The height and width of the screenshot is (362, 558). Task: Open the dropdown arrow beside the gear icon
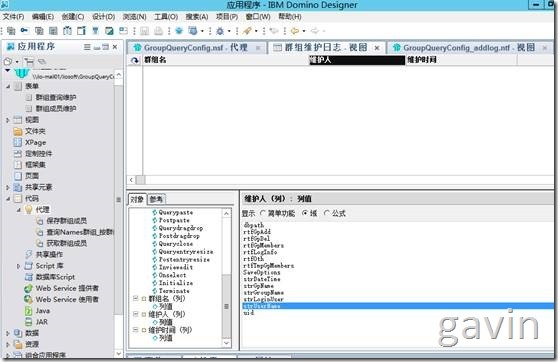pyautogui.click(x=228, y=31)
